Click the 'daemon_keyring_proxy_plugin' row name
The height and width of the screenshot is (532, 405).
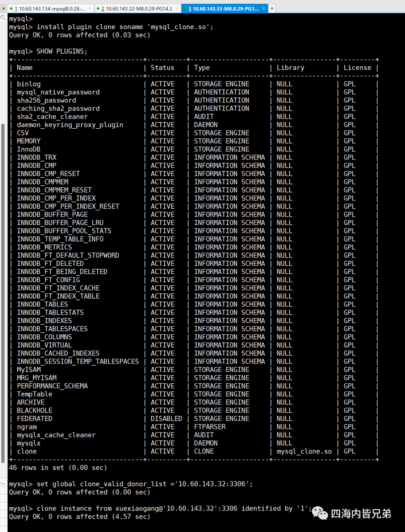70,125
